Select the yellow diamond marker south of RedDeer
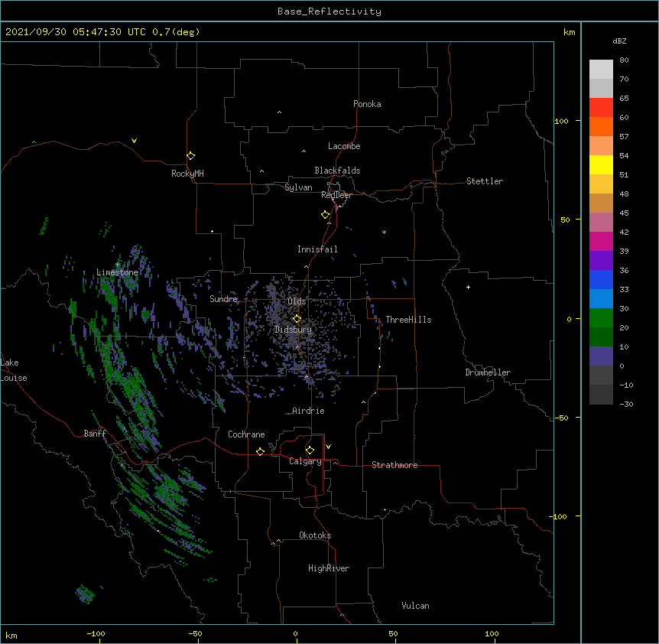The height and width of the screenshot is (644, 659). 326,215
